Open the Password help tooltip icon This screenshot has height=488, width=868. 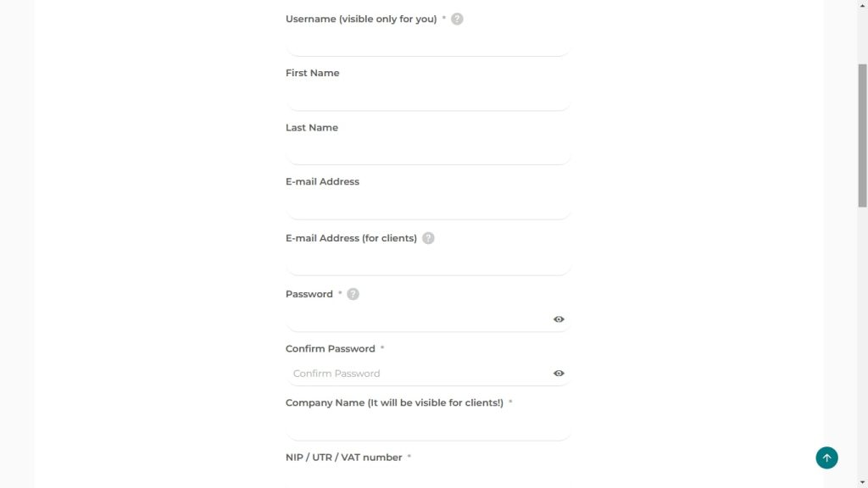353,294
